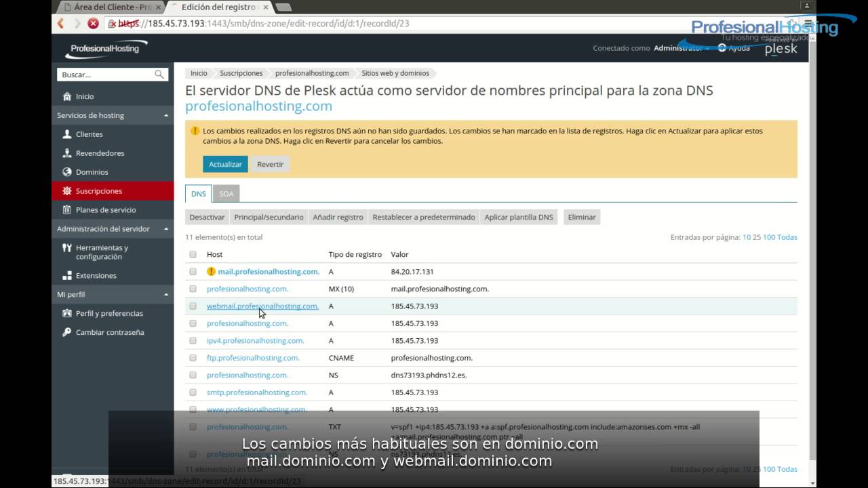Viewport: 868px width, 488px height.
Task: Show 100 entries per page
Action: pos(769,237)
